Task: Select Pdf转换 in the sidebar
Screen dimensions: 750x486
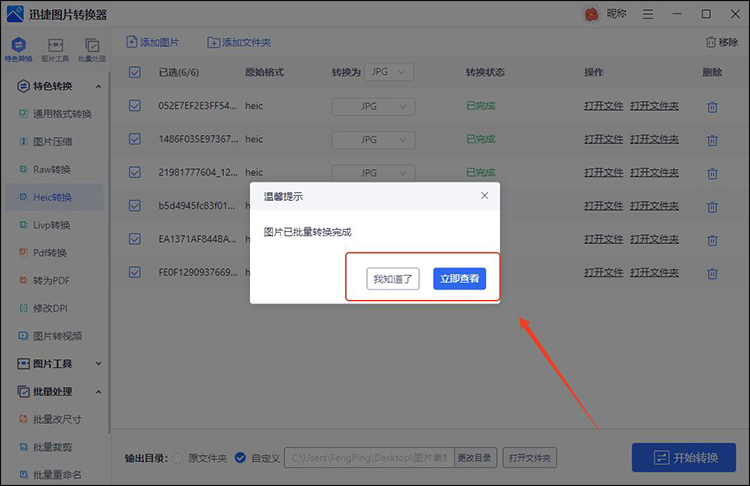Action: [55, 253]
